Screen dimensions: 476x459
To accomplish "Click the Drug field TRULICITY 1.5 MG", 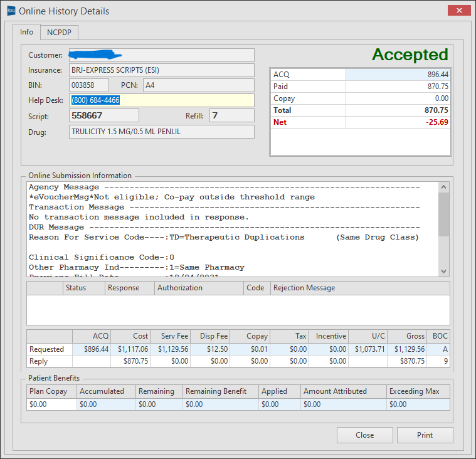I will tap(162, 132).
